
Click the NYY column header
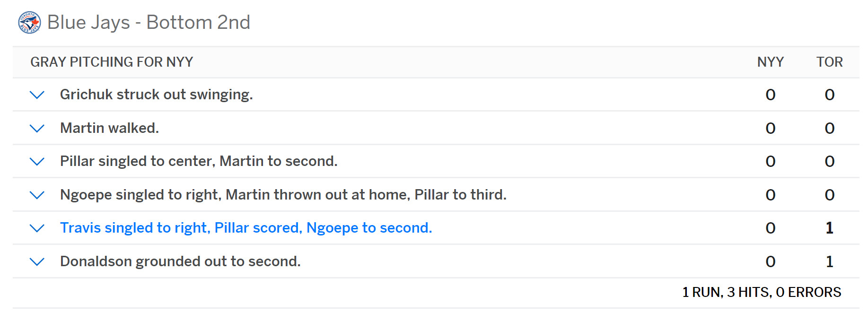[x=771, y=62]
